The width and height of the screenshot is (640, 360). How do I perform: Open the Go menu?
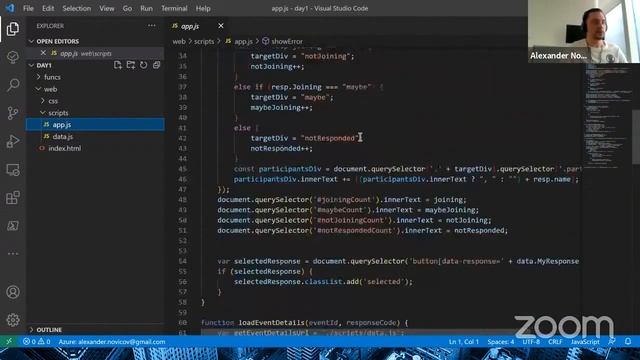point(127,8)
